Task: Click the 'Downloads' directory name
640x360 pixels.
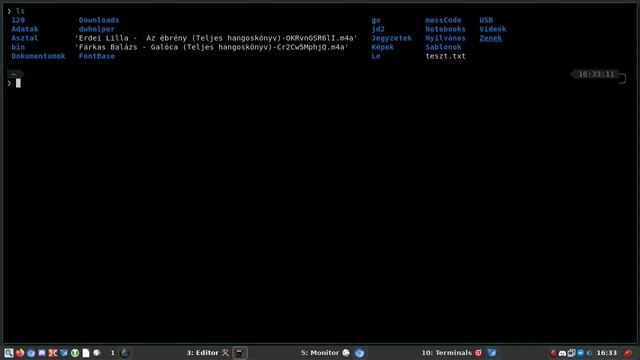Action: click(99, 20)
